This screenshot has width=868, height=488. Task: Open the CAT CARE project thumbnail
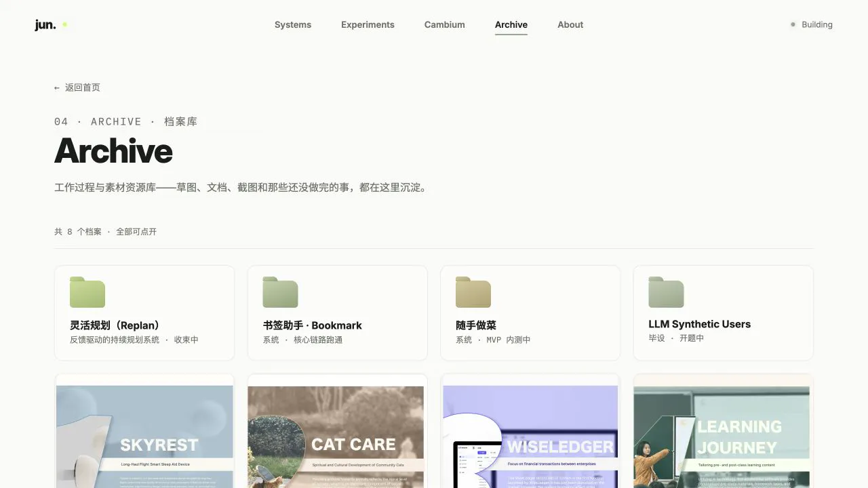coord(338,431)
